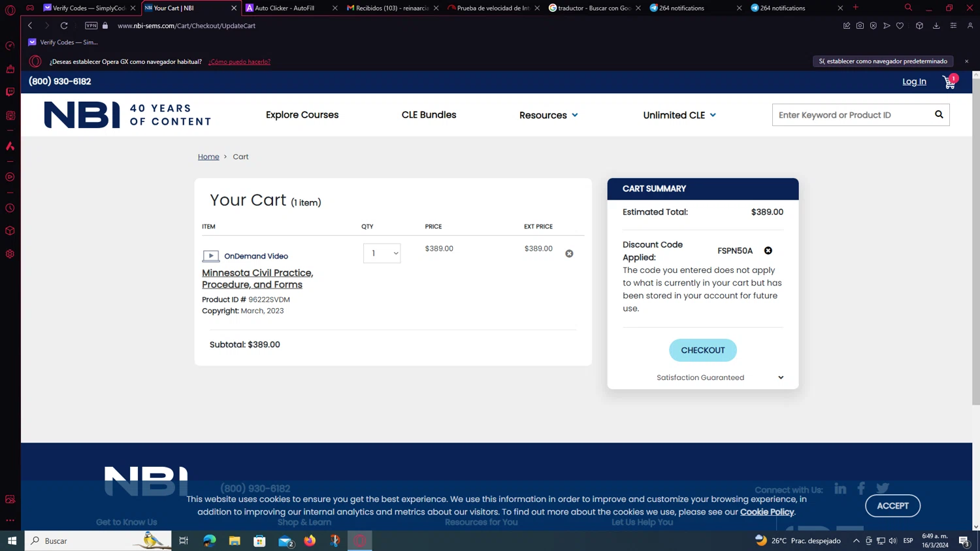This screenshot has height=551, width=980.
Task: Click the heart bookmark icon in toolbar
Action: point(900,25)
